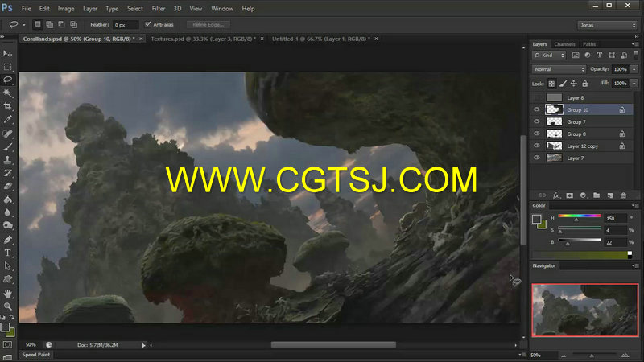The height and width of the screenshot is (362, 644).
Task: Click the Create new layer icon
Action: point(610,195)
